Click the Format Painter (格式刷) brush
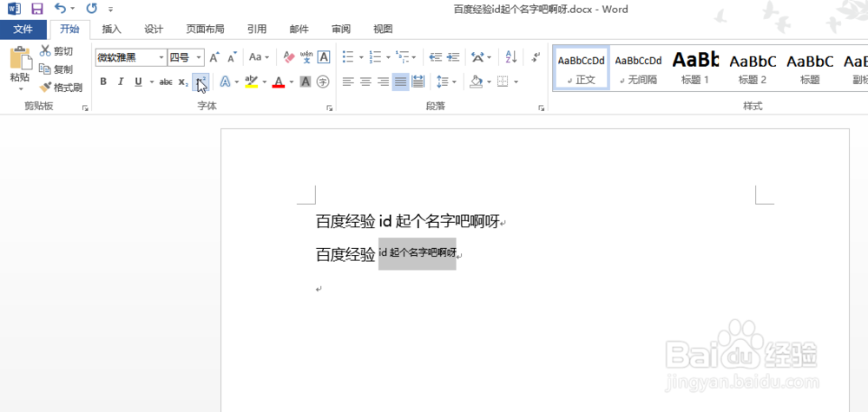This screenshot has height=412, width=868. tap(61, 88)
